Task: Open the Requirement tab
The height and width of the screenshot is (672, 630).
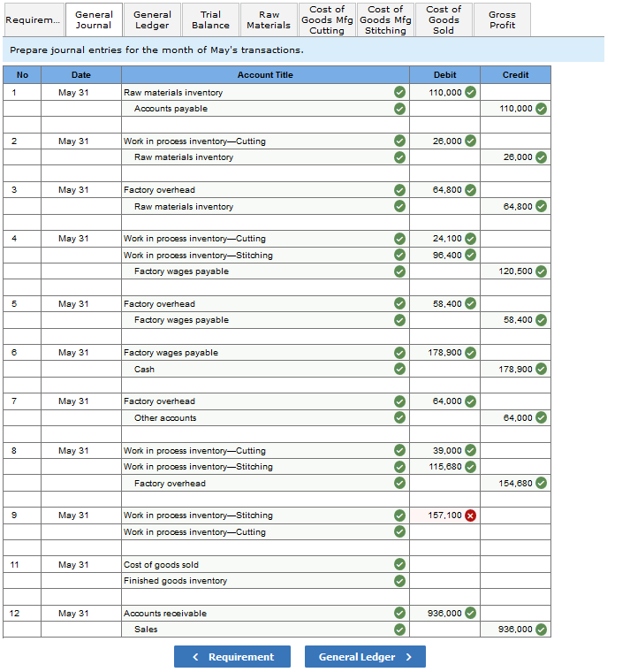Action: click(34, 19)
